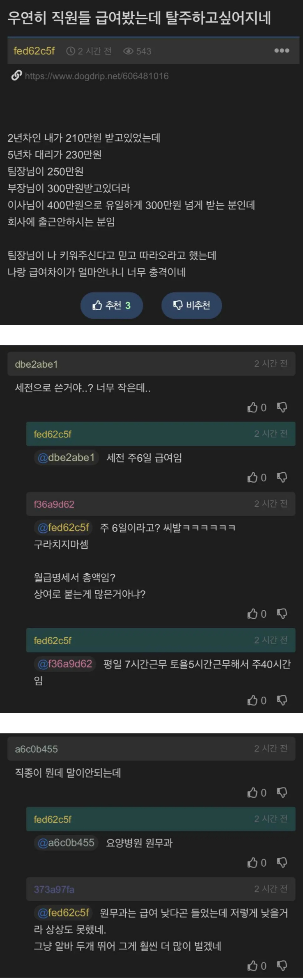This screenshot has width=306, height=980.
Task: Open the dogdrip.net post URL link
Action: click(x=97, y=76)
